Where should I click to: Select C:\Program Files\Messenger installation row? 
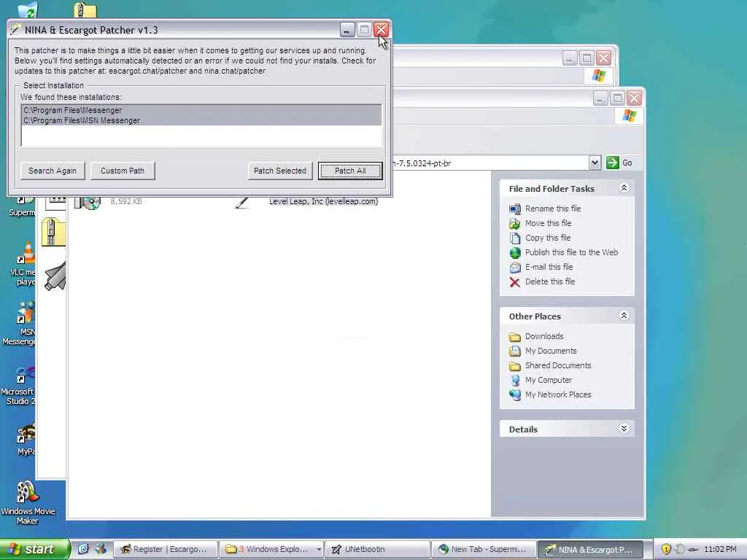click(201, 110)
